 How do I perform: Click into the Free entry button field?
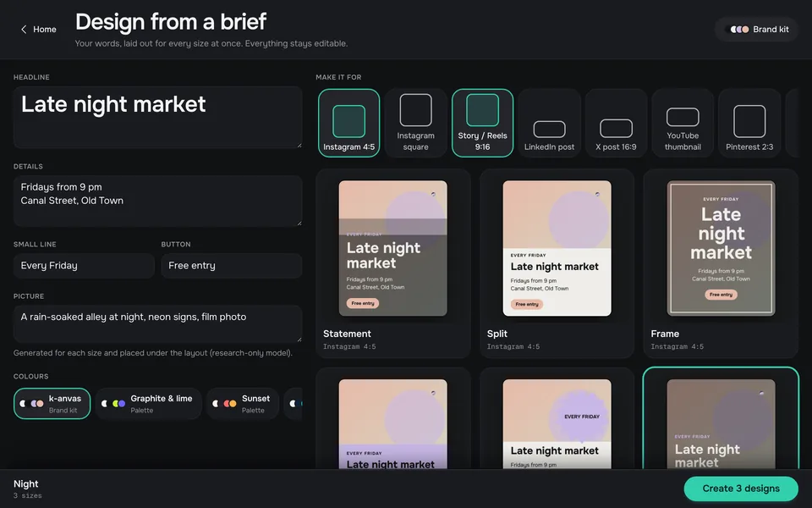point(232,265)
